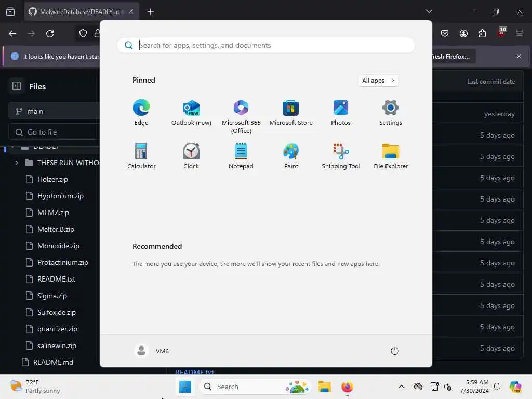Expand THESE RUN WITHO... folder
The height and width of the screenshot is (399, 532).
click(17, 163)
